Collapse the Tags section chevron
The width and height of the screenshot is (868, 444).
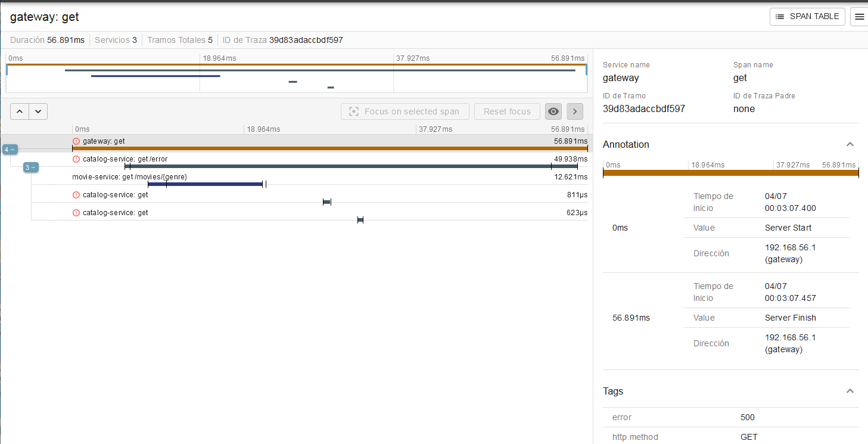(x=850, y=390)
